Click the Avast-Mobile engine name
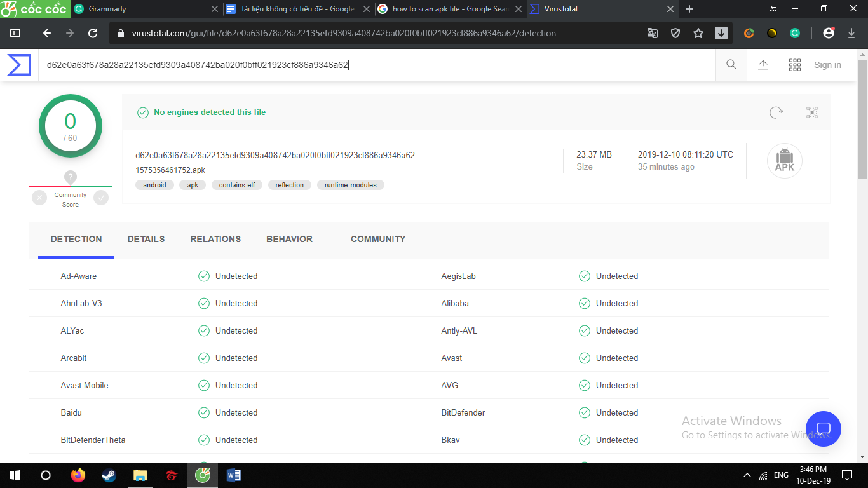This screenshot has width=868, height=488. 85,385
